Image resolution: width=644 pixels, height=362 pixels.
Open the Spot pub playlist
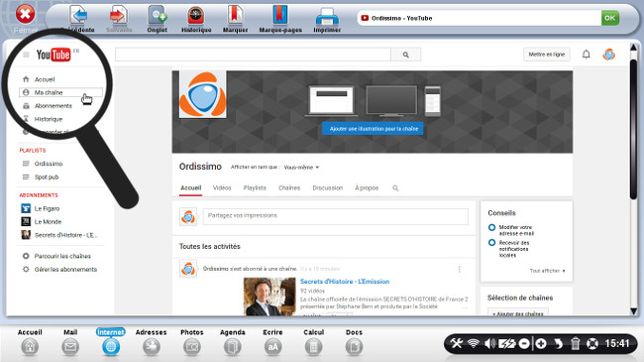[46, 177]
